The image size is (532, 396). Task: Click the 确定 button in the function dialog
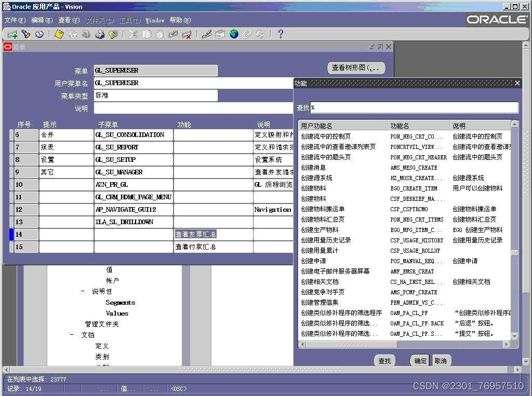419,360
